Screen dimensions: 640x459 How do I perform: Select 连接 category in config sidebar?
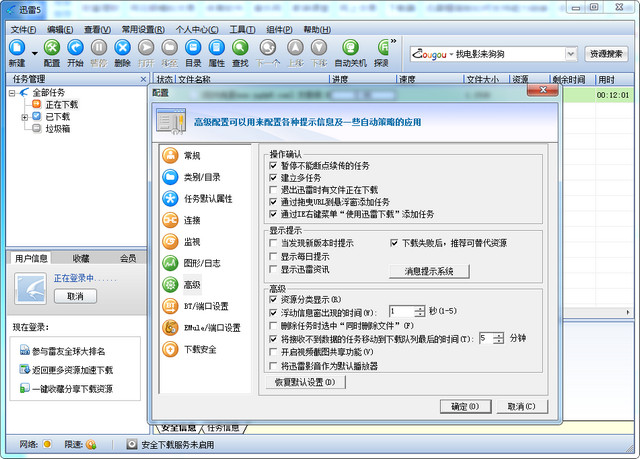pos(182,220)
